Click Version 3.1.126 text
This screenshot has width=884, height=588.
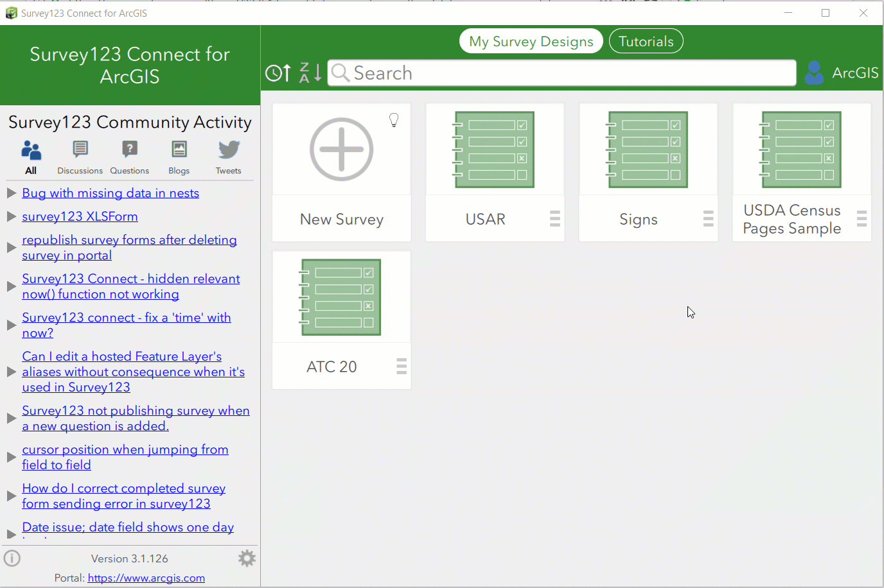(x=129, y=558)
